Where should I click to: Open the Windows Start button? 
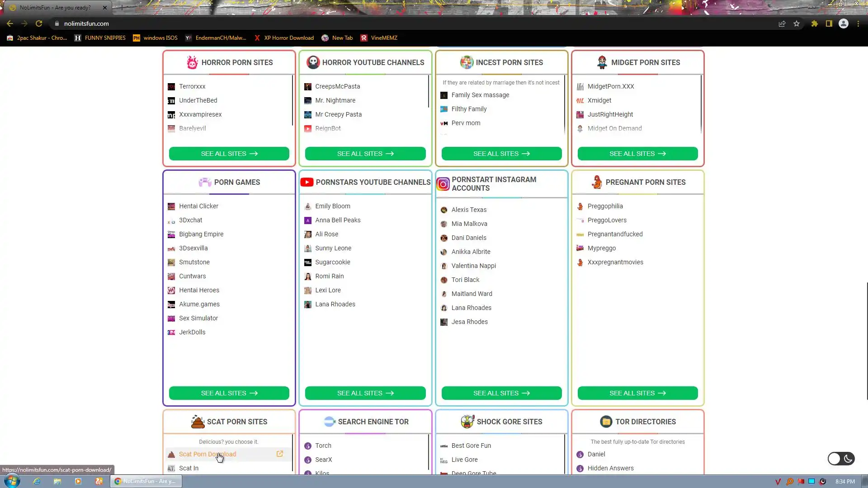12,481
